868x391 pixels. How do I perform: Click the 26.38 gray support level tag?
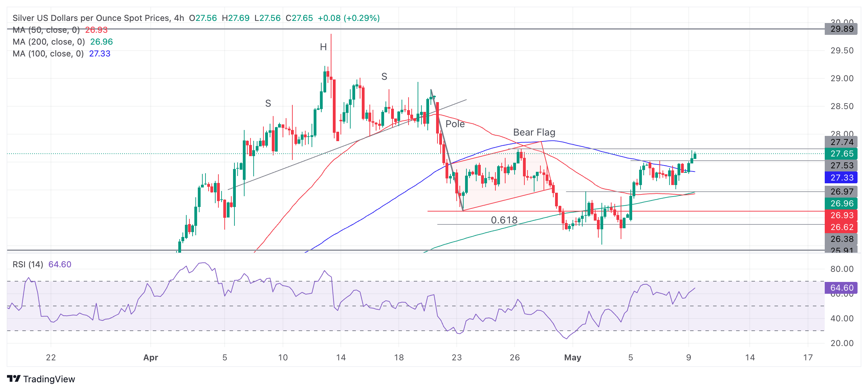click(841, 239)
